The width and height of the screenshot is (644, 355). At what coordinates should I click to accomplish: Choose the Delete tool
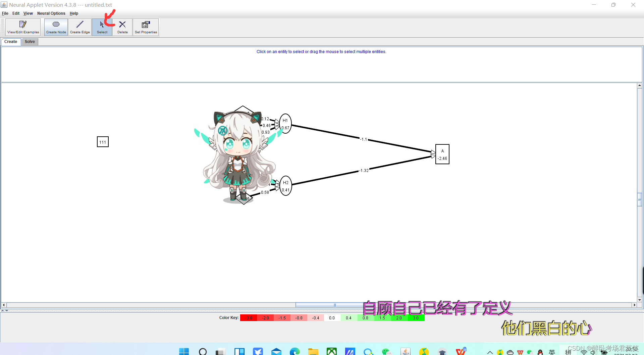122,27
